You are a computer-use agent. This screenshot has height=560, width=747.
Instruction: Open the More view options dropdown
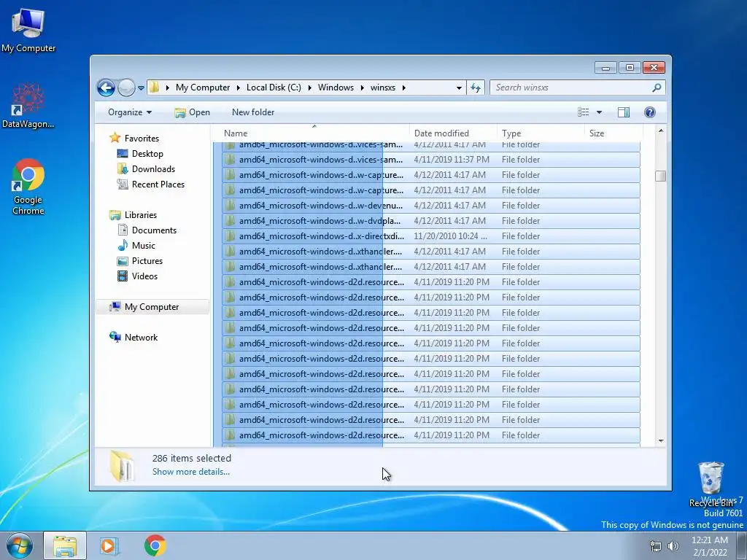599,112
